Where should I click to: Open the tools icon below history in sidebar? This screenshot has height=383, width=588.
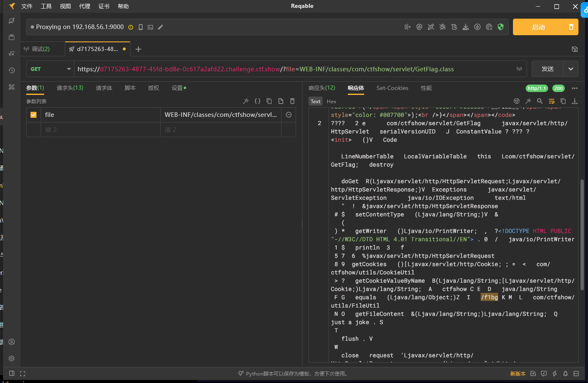point(12,87)
